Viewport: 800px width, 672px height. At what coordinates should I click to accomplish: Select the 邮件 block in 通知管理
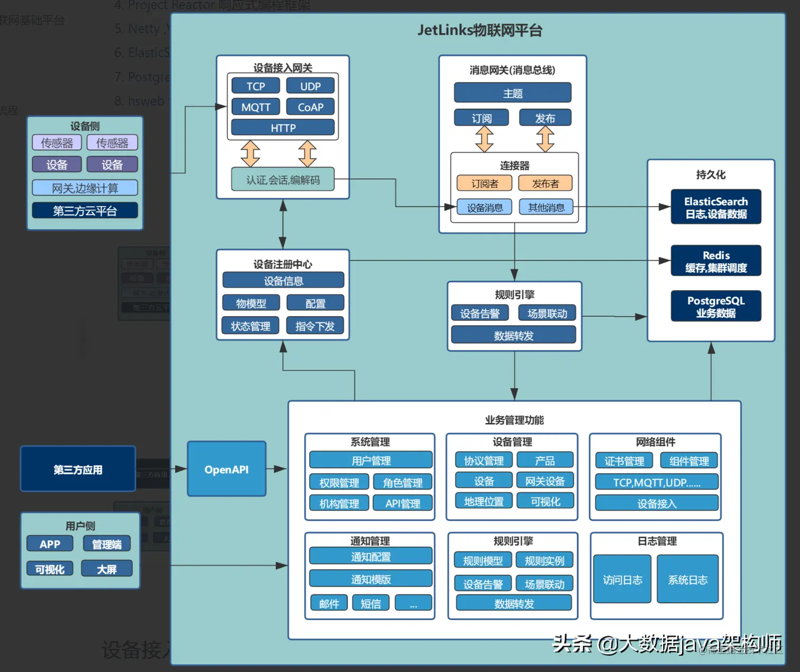(x=329, y=603)
